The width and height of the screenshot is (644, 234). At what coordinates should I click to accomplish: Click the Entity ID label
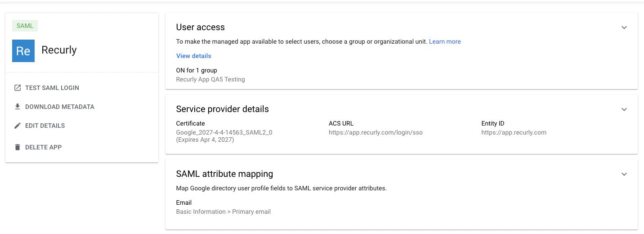(x=493, y=123)
